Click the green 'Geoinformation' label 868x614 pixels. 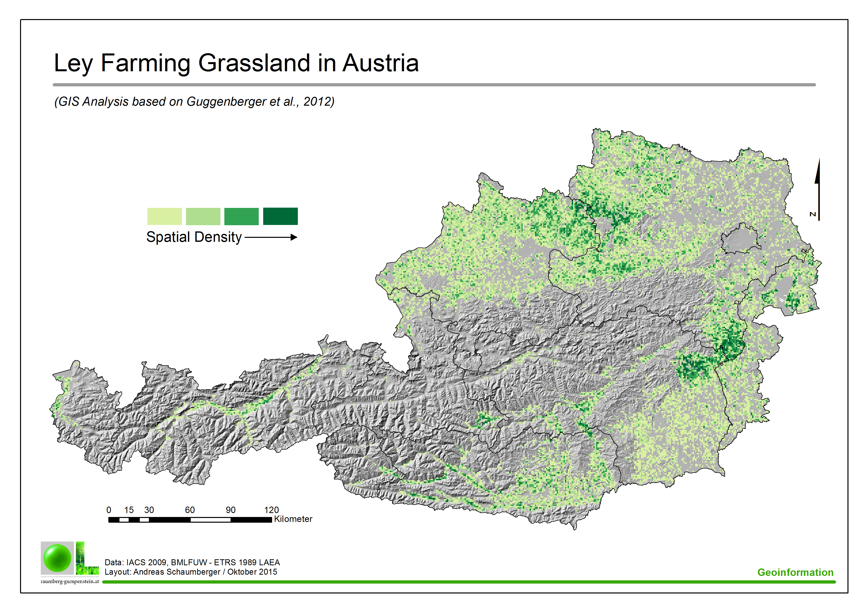coord(796,572)
